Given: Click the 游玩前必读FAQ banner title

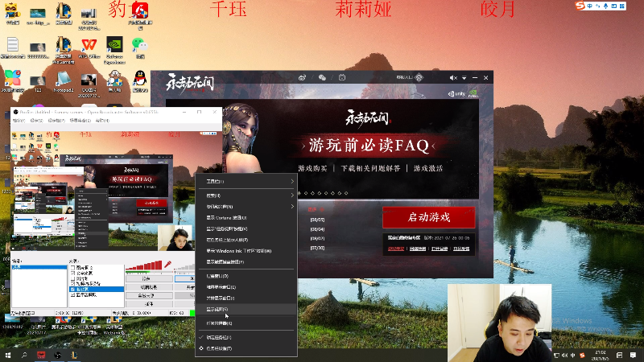Looking at the screenshot, I should click(x=369, y=146).
